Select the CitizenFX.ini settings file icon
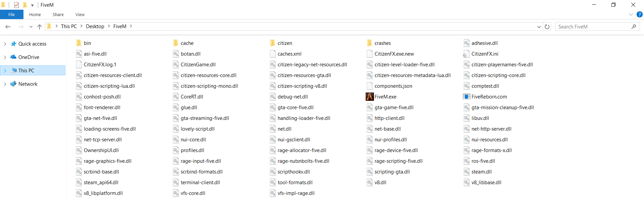This screenshot has width=644, height=211. coord(467,54)
